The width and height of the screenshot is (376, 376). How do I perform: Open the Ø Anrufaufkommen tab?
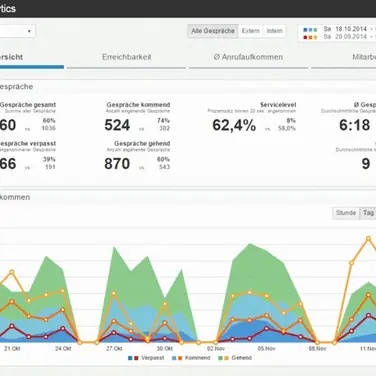point(248,57)
